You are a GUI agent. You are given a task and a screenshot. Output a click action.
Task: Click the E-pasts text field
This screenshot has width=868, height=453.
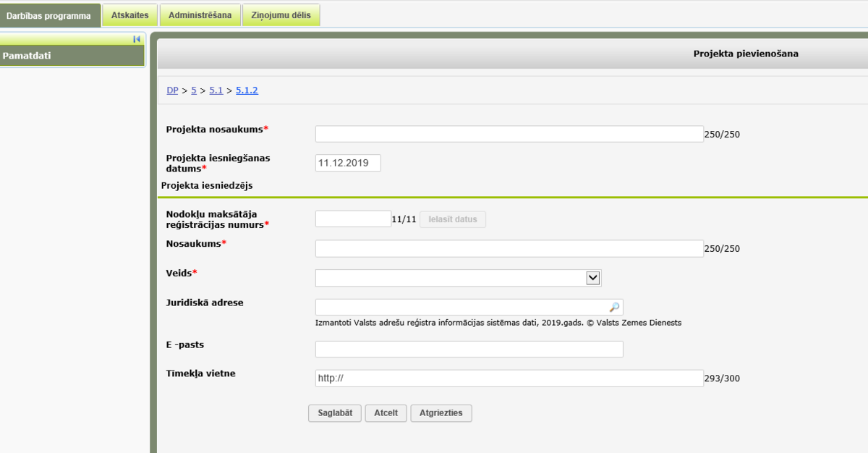point(469,349)
